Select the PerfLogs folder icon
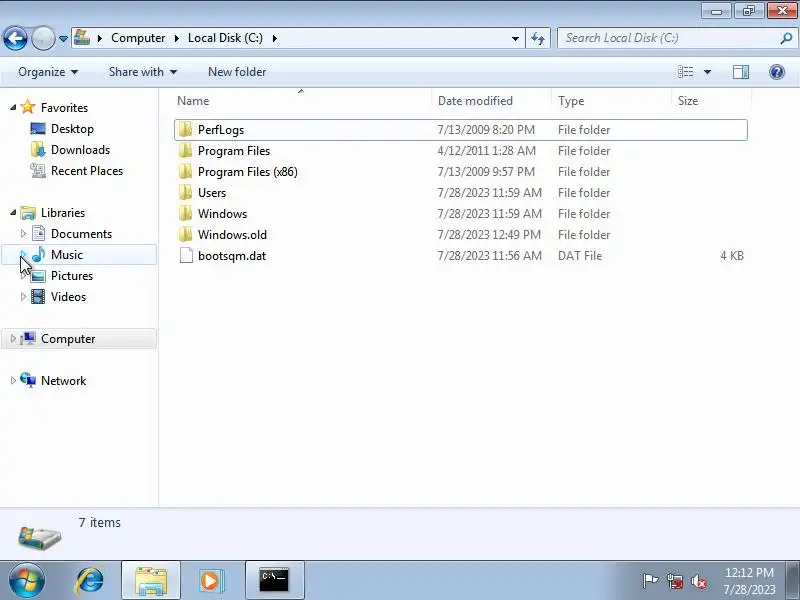The width and height of the screenshot is (800, 600). [186, 130]
